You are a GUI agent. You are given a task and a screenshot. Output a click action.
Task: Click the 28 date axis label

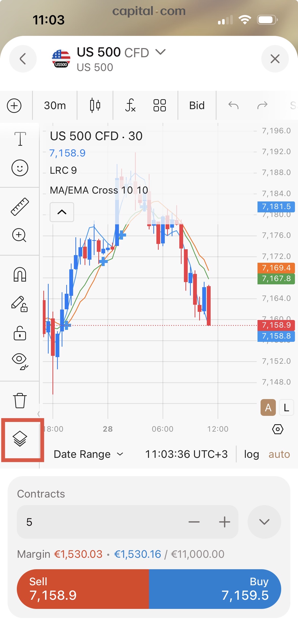pyautogui.click(x=108, y=429)
